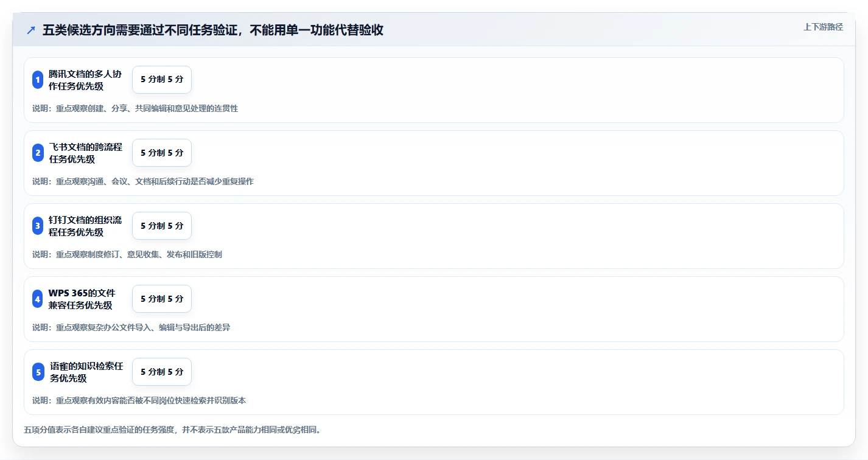Click the 5 分制 5 分 pill for 语雀

(162, 372)
